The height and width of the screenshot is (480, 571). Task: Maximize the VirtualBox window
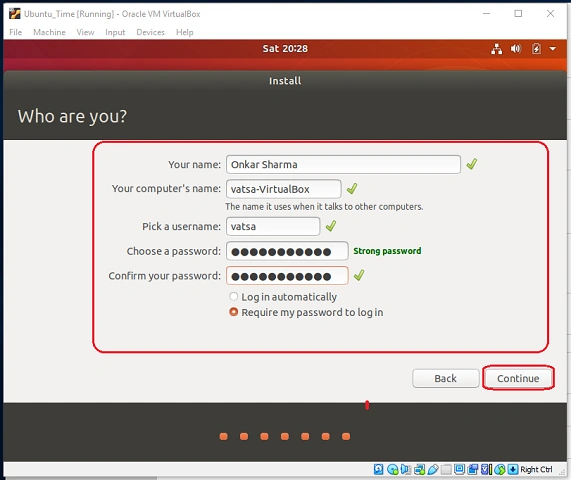(x=518, y=13)
